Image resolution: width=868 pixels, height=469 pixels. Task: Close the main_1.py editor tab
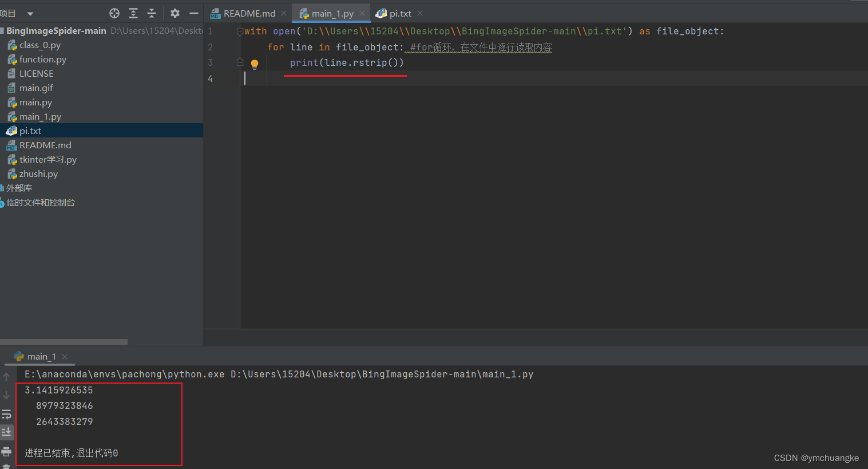[362, 13]
